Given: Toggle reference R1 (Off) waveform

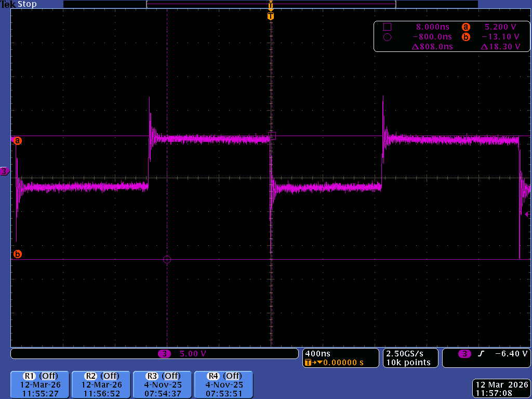Looking at the screenshot, I should click(x=39, y=385).
